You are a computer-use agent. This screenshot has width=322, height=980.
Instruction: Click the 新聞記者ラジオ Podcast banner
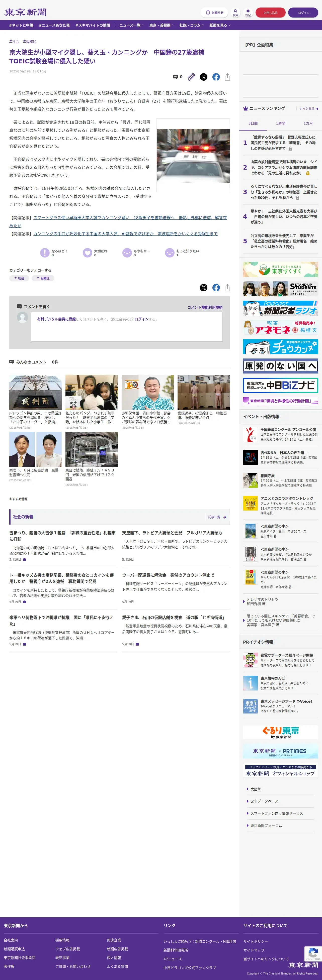tap(280, 308)
